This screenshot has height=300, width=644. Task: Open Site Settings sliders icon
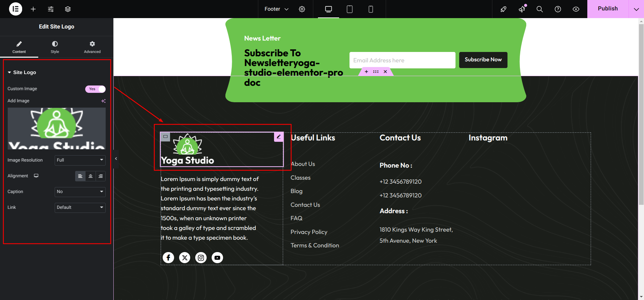(51, 9)
